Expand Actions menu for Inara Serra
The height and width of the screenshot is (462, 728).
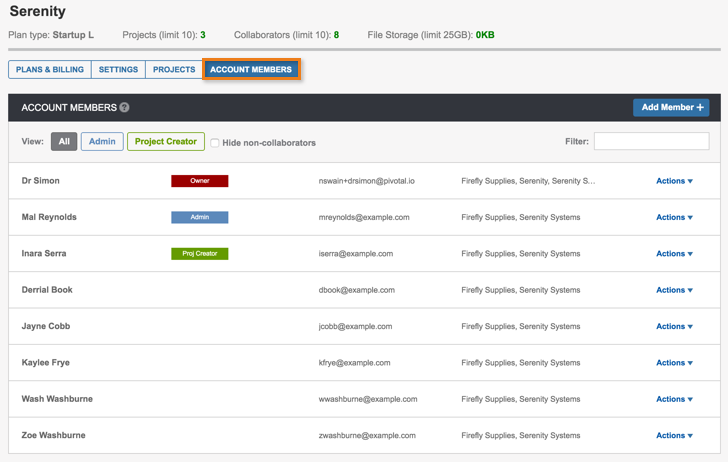[x=674, y=254]
